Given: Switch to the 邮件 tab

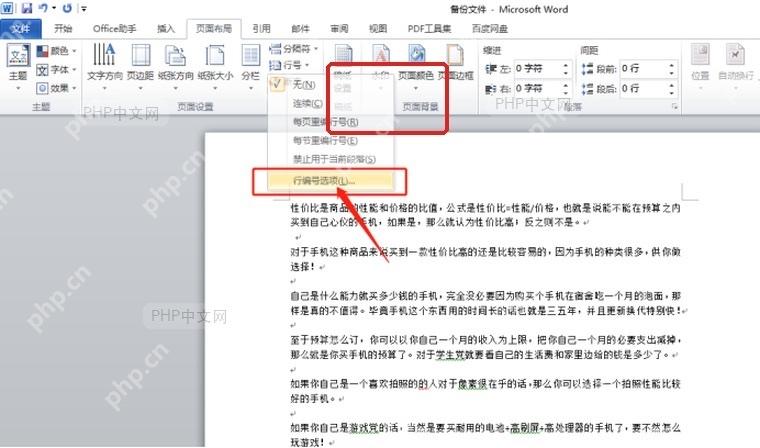Looking at the screenshot, I should (x=300, y=29).
